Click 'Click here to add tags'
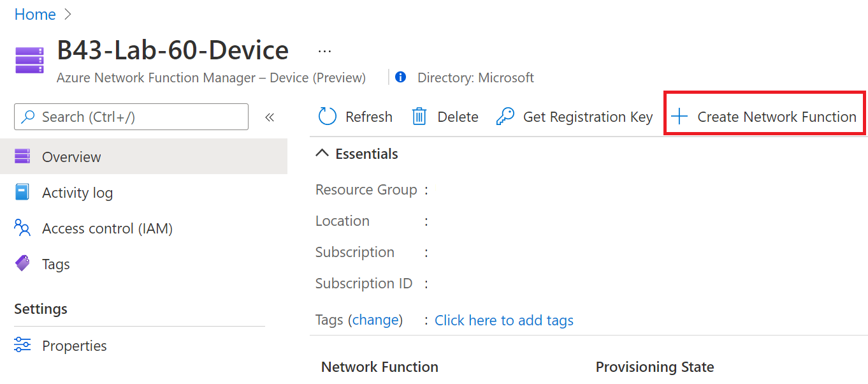Viewport: 868px width, 384px height. pyautogui.click(x=503, y=320)
